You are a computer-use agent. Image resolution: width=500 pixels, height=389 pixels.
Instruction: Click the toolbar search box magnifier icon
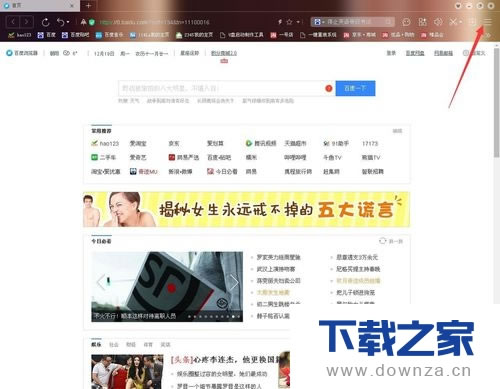(x=388, y=22)
